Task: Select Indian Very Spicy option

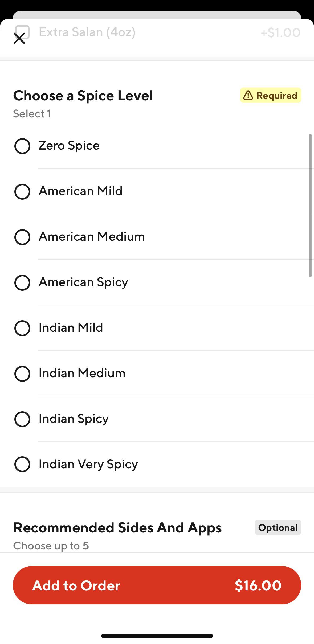Action: pos(22,464)
